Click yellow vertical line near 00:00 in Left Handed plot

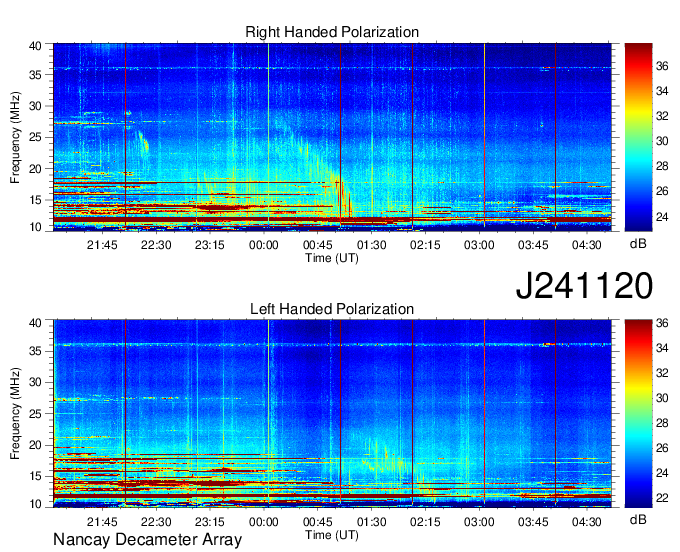(x=268, y=412)
